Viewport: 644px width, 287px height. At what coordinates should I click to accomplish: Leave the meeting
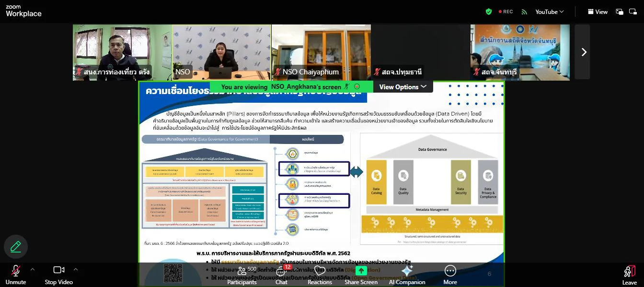click(x=629, y=275)
